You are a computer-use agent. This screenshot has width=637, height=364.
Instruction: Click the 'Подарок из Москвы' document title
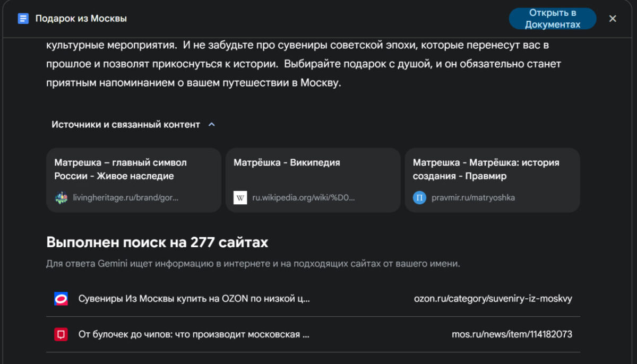coord(81,19)
